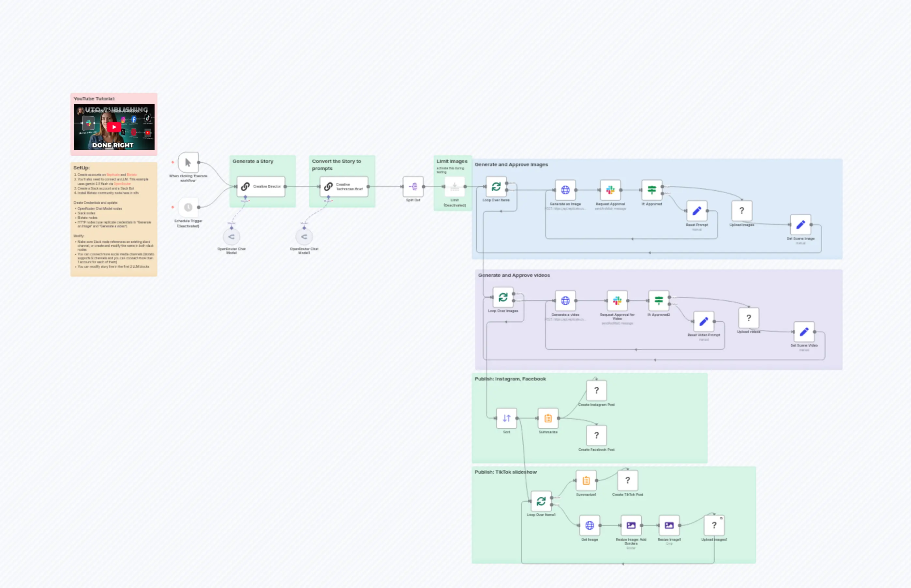Viewport: 911px width, 588px height.
Task: Click the OpenRouter link in setup notes
Action: (123, 184)
